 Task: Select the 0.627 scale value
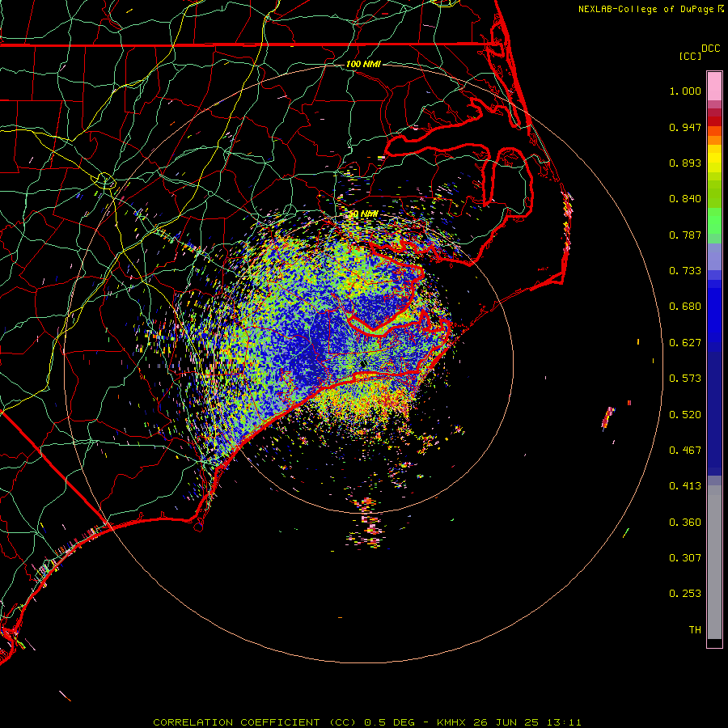[x=685, y=343]
